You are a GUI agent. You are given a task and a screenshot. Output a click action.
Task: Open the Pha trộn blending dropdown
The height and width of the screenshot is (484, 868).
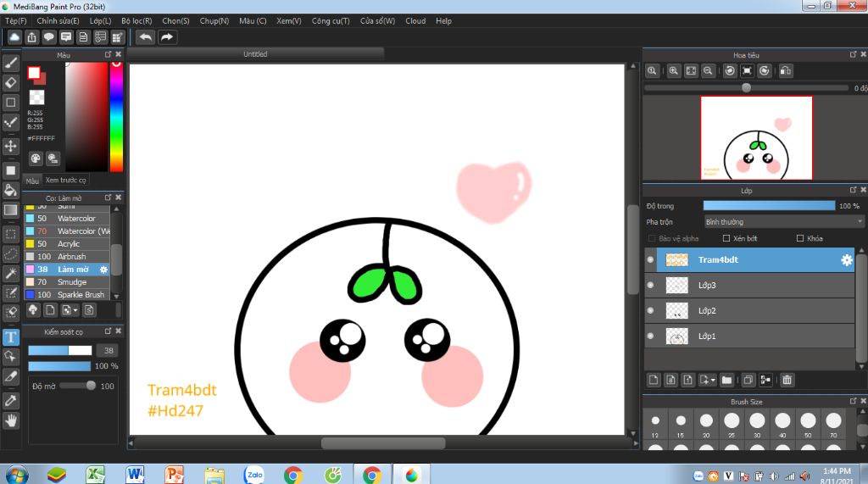(783, 222)
